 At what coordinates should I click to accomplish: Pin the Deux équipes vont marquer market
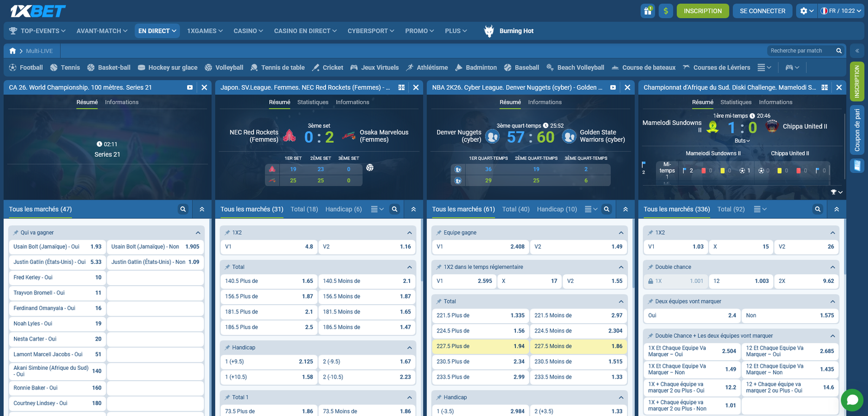[650, 301]
